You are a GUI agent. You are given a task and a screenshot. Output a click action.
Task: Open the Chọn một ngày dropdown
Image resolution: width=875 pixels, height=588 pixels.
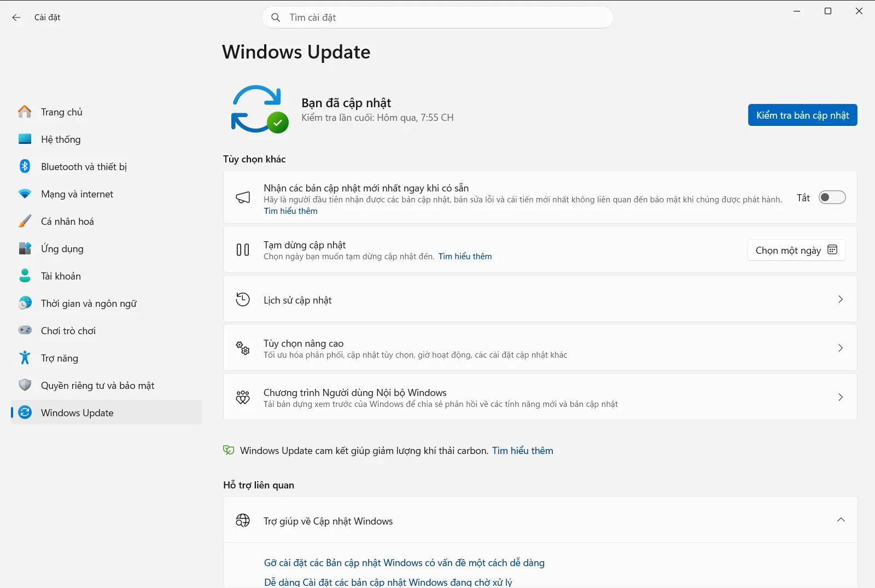pyautogui.click(x=796, y=250)
